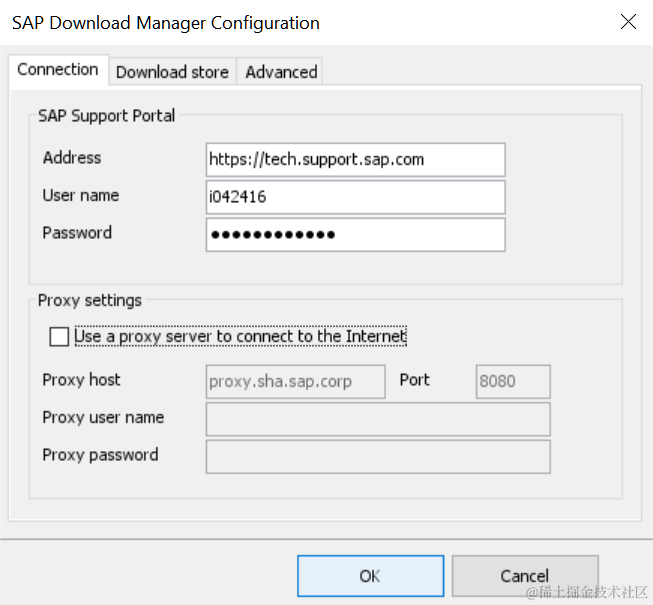Click the Address input field
The width and height of the screenshot is (653, 605).
355,159
